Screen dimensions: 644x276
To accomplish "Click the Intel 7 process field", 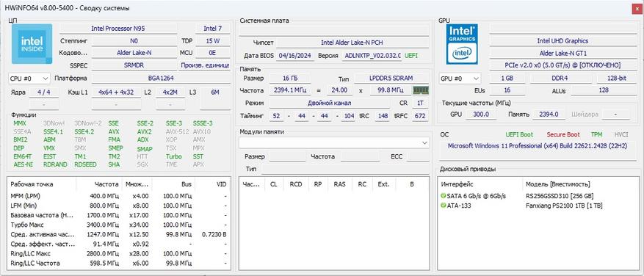I will (x=213, y=29).
